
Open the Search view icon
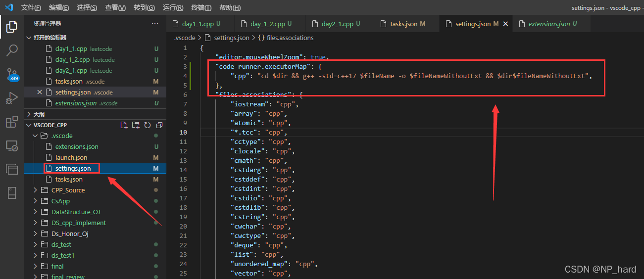pyautogui.click(x=12, y=50)
